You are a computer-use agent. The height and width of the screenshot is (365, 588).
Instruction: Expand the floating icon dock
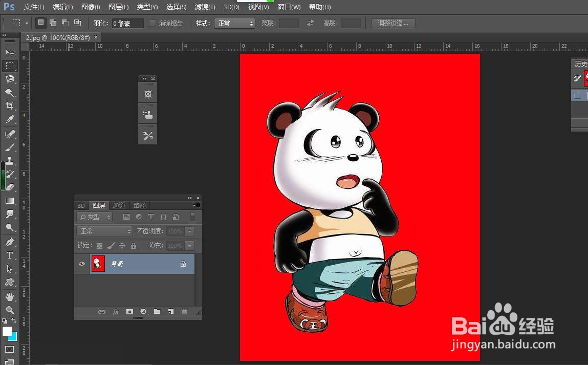tap(144, 78)
